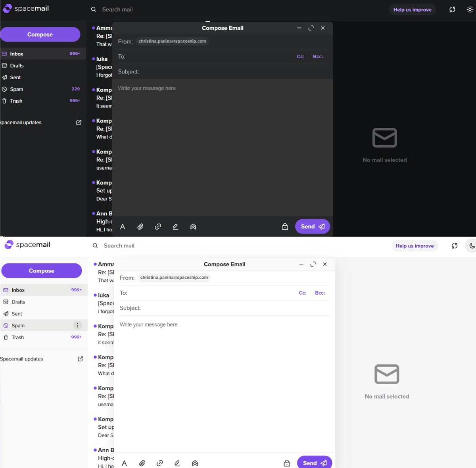Switch to dark mode via moon icon
The image size is (476, 468).
click(472, 246)
